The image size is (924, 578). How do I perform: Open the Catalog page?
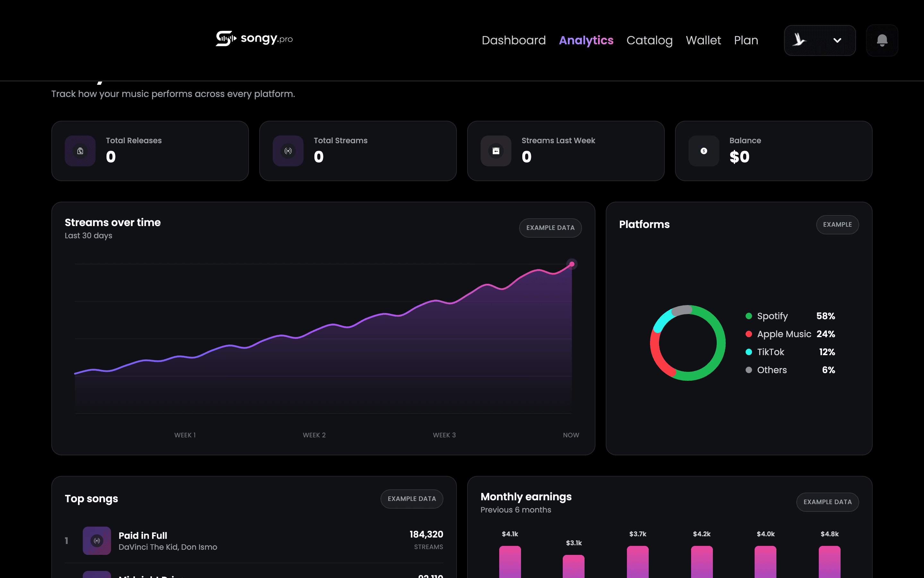pyautogui.click(x=649, y=40)
